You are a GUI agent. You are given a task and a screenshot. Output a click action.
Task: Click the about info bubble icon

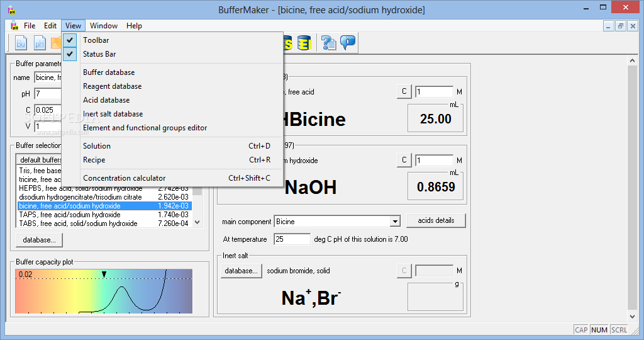(x=348, y=43)
